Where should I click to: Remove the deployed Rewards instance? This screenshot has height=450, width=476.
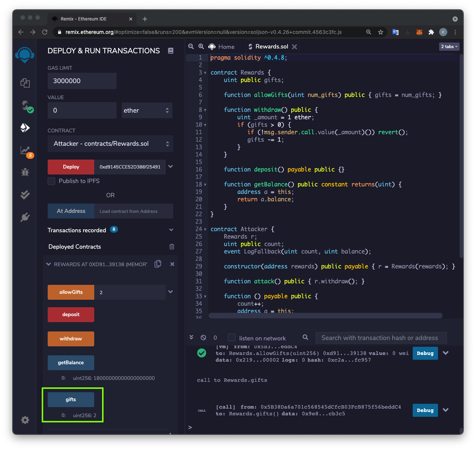(172, 264)
